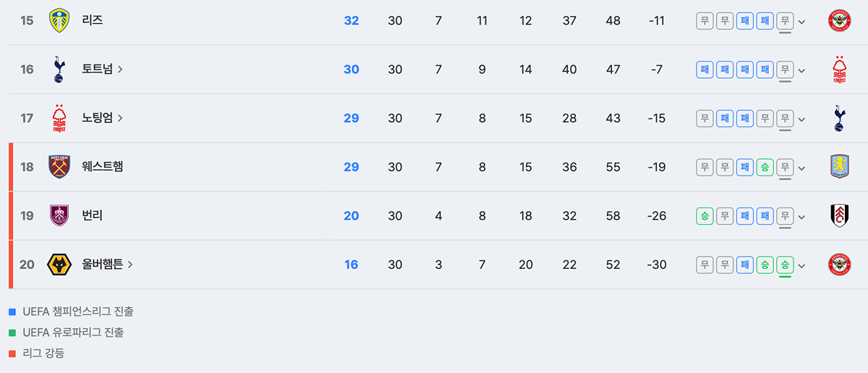Expand form chevron in 웨스트햄 row
The width and height of the screenshot is (868, 373).
[x=801, y=168]
